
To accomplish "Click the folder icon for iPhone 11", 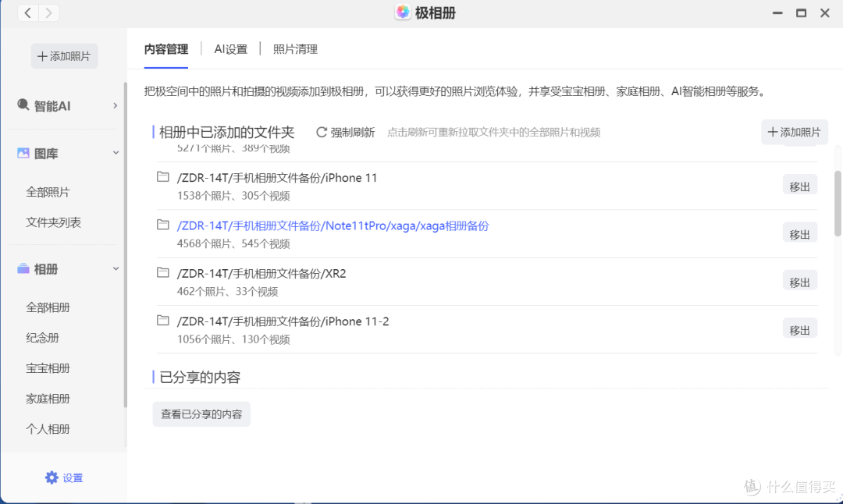I will point(163,177).
